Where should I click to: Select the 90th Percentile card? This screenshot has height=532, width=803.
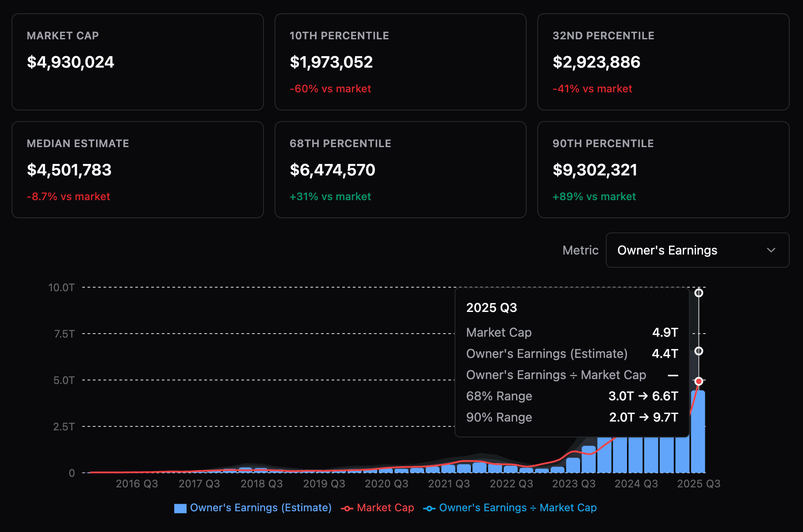coord(663,170)
